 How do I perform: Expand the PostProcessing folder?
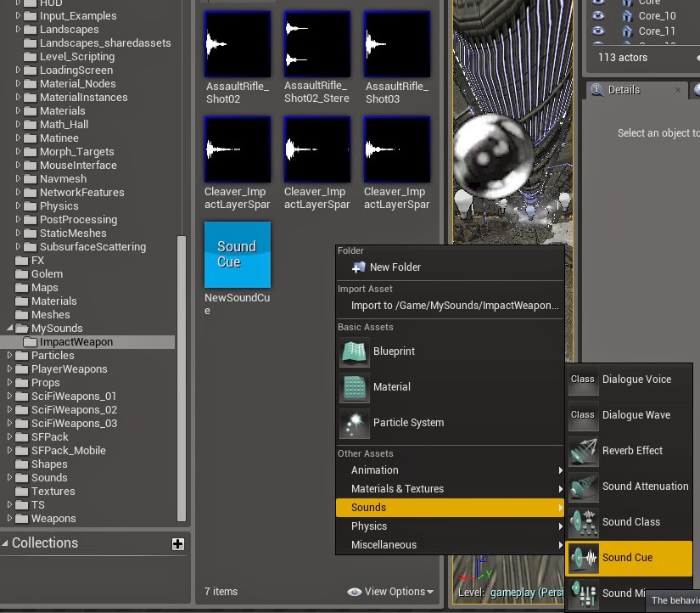click(18, 219)
